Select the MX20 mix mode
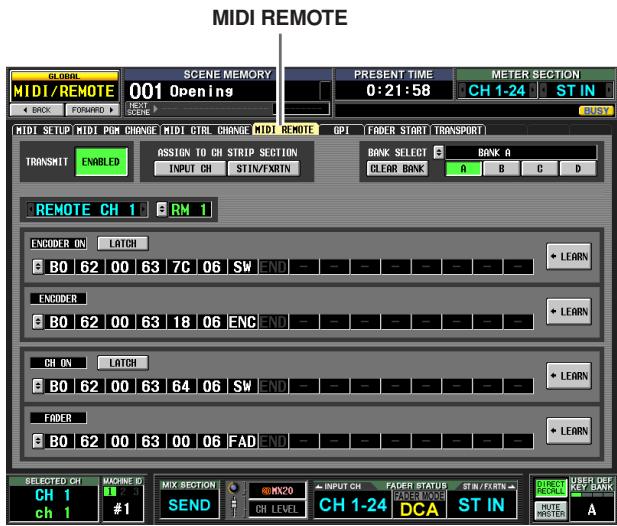This screenshot has width=617, height=526. (x=277, y=491)
